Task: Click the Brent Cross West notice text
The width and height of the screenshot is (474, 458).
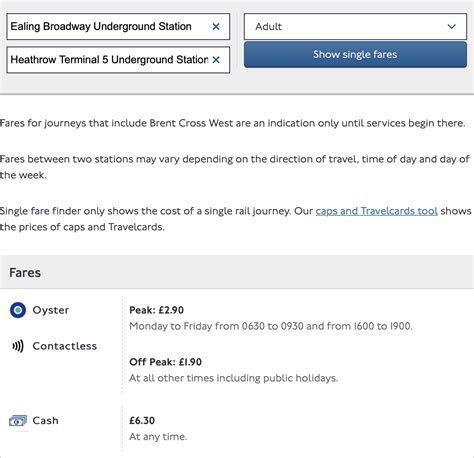Action: (232, 123)
